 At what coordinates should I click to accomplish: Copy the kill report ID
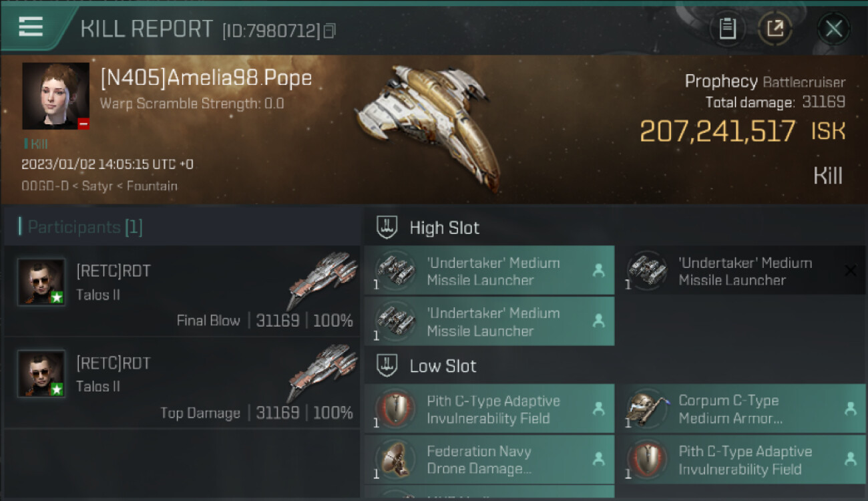coord(330,31)
